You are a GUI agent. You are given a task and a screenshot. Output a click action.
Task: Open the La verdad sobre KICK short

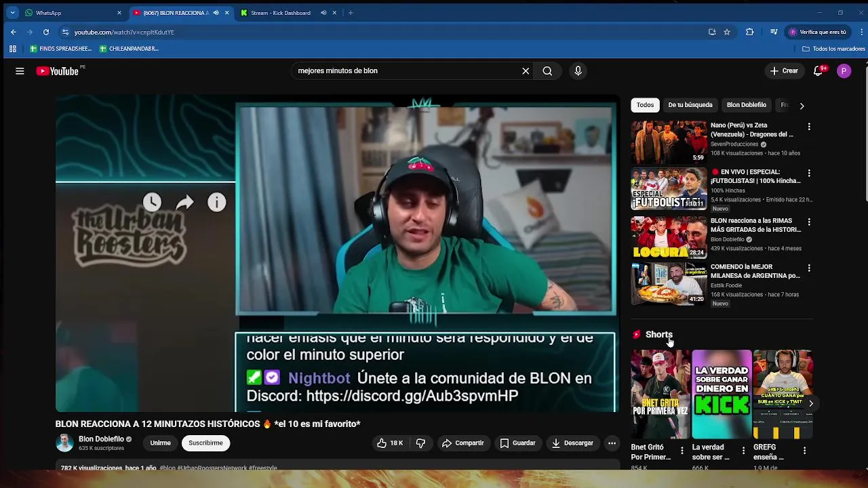722,394
